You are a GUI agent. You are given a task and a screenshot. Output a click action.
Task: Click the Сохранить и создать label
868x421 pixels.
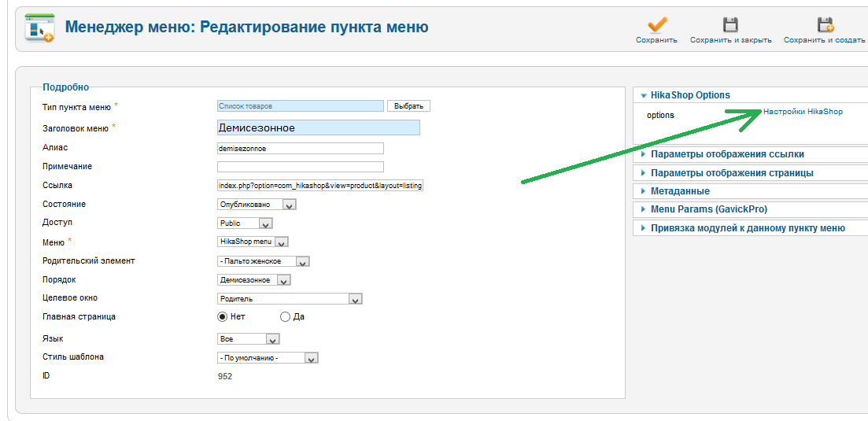(x=824, y=40)
